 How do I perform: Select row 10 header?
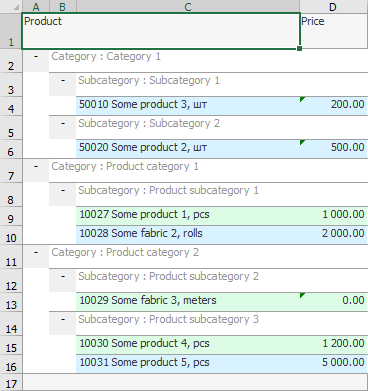coord(11,235)
